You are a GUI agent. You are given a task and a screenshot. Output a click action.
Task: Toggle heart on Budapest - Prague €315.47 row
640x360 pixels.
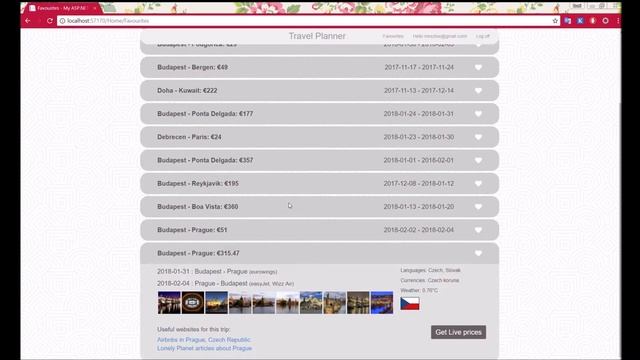coord(478,253)
